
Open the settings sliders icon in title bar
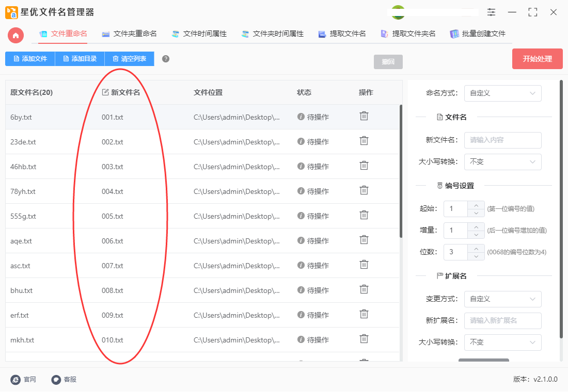[491, 12]
